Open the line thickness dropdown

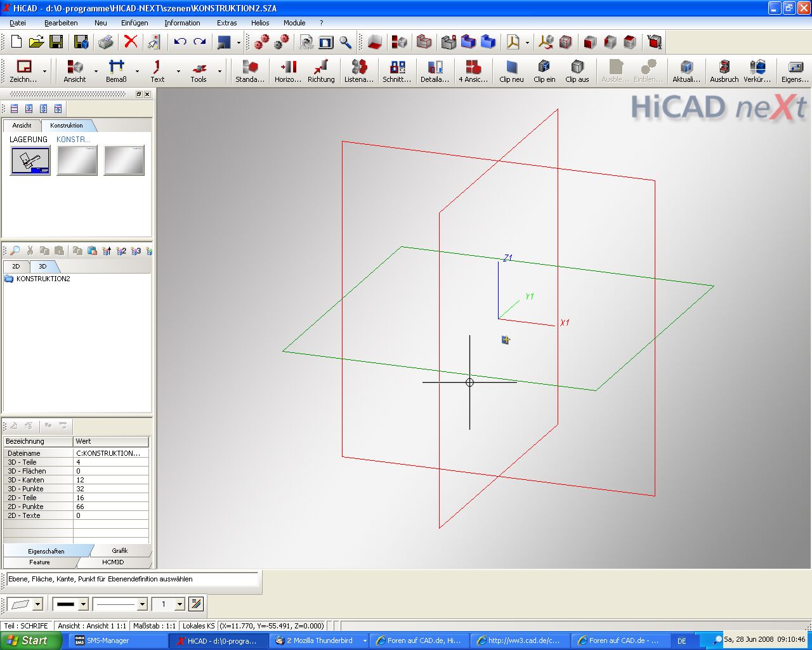pos(83,604)
